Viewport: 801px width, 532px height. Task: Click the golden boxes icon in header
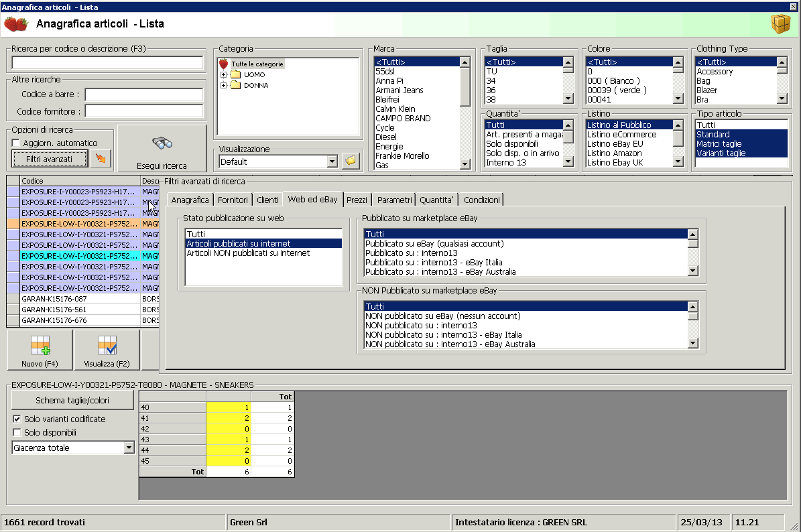click(780, 24)
